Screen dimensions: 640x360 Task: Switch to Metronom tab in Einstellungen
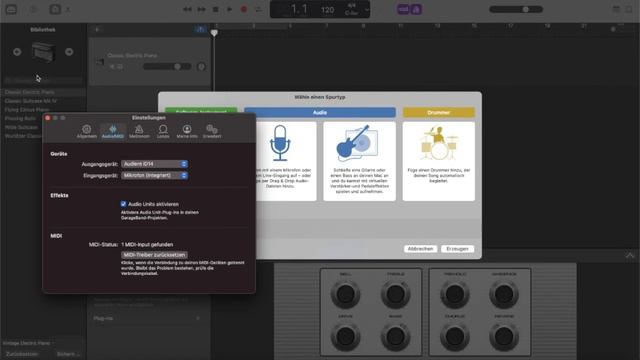tap(139, 132)
